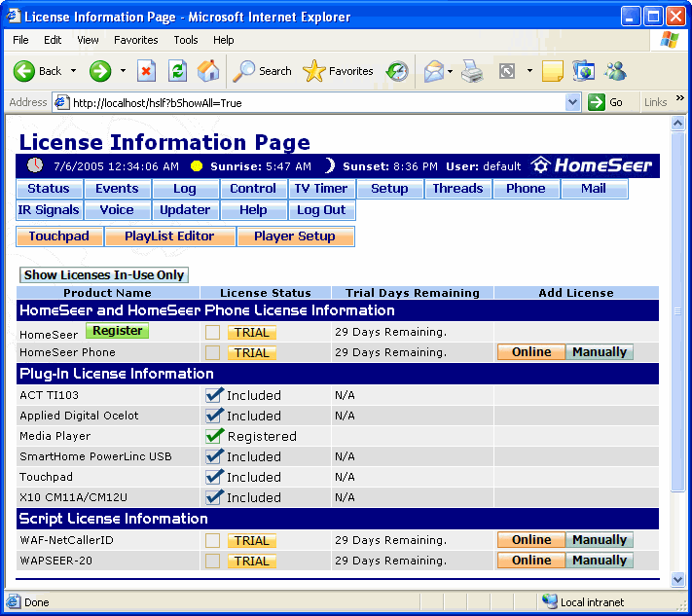692x616 pixels.
Task: Click the yellow note Discuss icon
Action: point(552,71)
